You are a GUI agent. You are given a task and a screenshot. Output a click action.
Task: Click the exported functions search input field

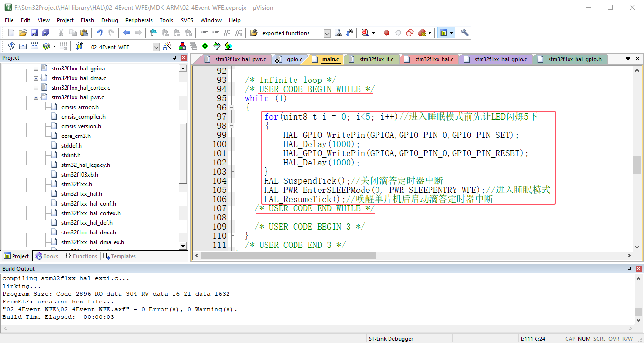click(291, 33)
